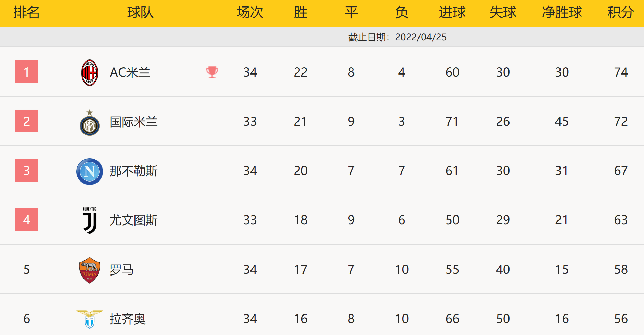Screen dimensions: 644x335
Task: Open the AC米兰 team link
Action: pyautogui.click(x=130, y=72)
